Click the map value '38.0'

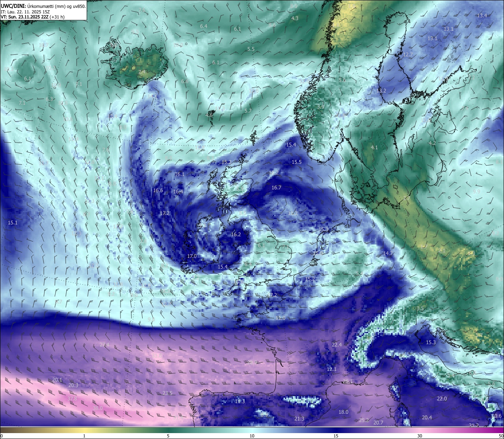[98, 408]
